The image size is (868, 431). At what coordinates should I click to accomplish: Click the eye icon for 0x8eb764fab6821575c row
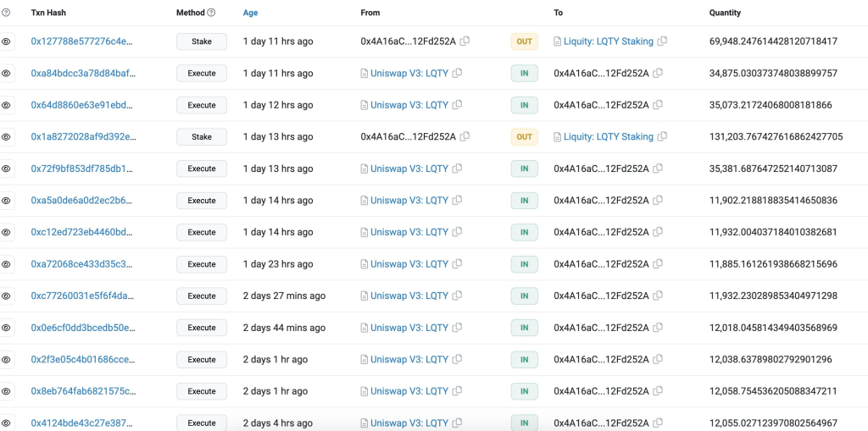(6, 391)
